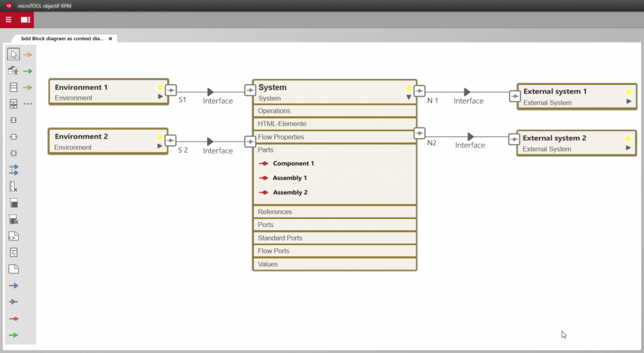Activate the red item flow arrow tool
The width and height of the screenshot is (644, 353).
coord(13,318)
